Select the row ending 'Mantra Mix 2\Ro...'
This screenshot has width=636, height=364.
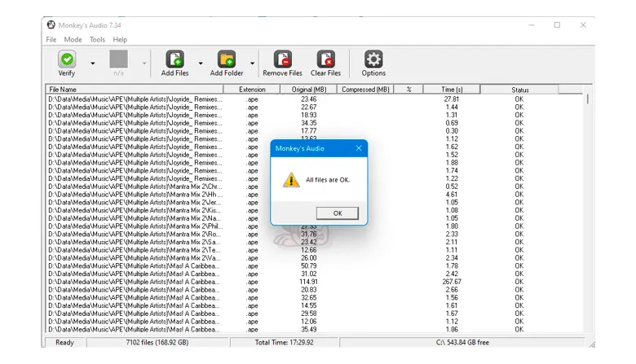click(x=315, y=234)
